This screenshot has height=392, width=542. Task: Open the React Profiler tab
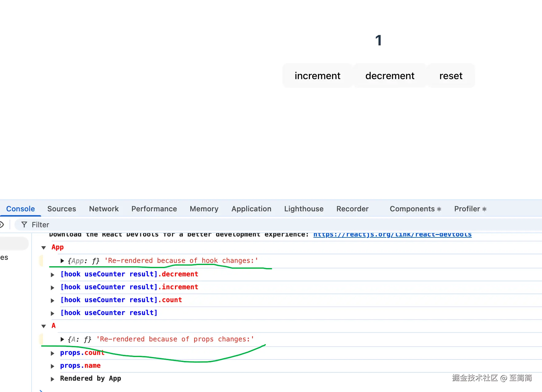click(470, 209)
